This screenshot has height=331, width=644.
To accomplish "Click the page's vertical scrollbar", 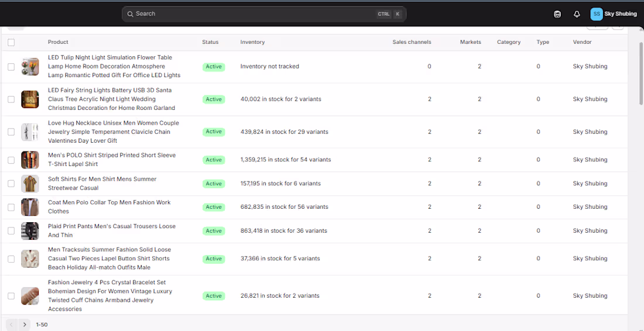I will 641,74.
